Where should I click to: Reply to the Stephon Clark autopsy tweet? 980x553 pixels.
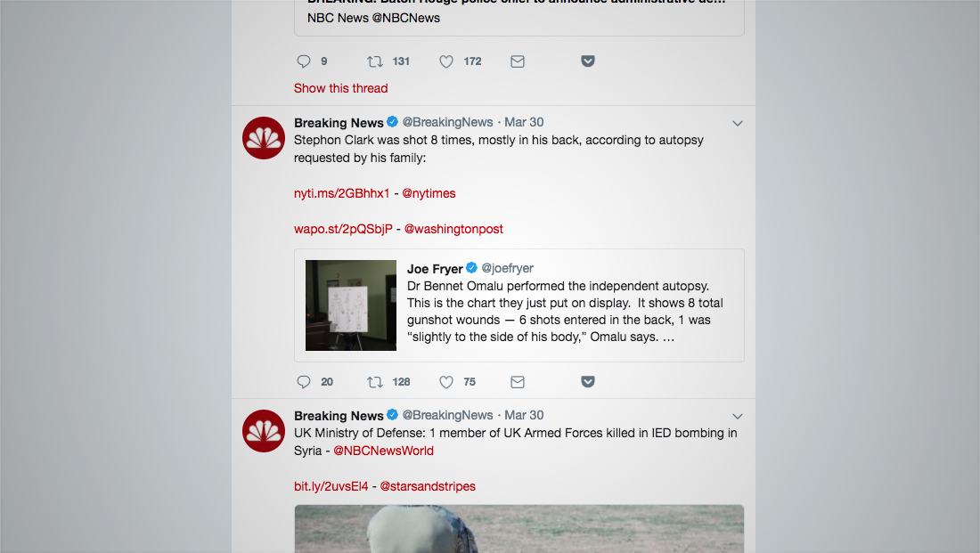pos(303,381)
